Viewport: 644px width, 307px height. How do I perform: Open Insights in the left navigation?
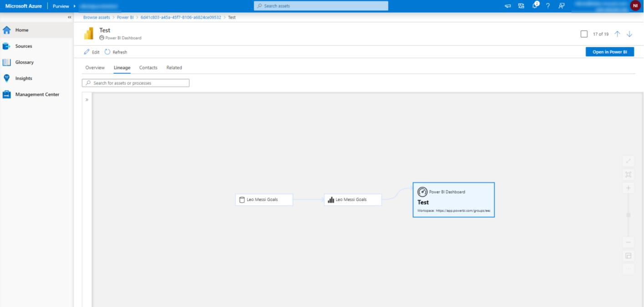coord(36,78)
